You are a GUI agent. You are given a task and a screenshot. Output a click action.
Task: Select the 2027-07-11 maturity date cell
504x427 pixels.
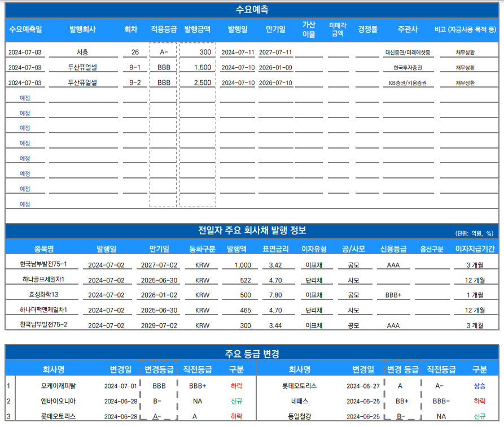click(x=275, y=53)
